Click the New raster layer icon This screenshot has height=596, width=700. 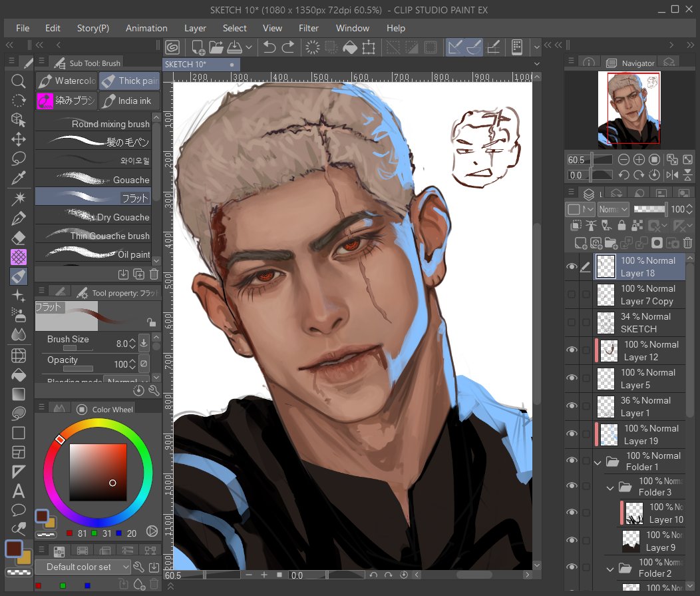(x=580, y=242)
